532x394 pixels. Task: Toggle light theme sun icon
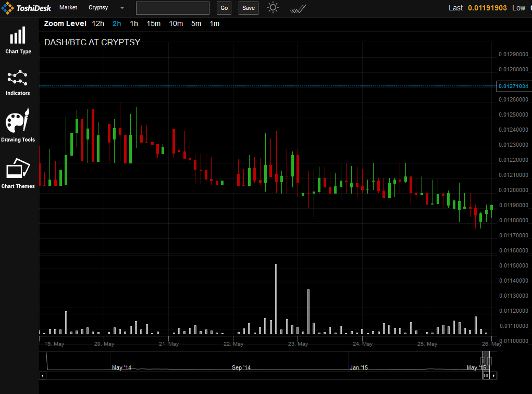click(x=273, y=7)
